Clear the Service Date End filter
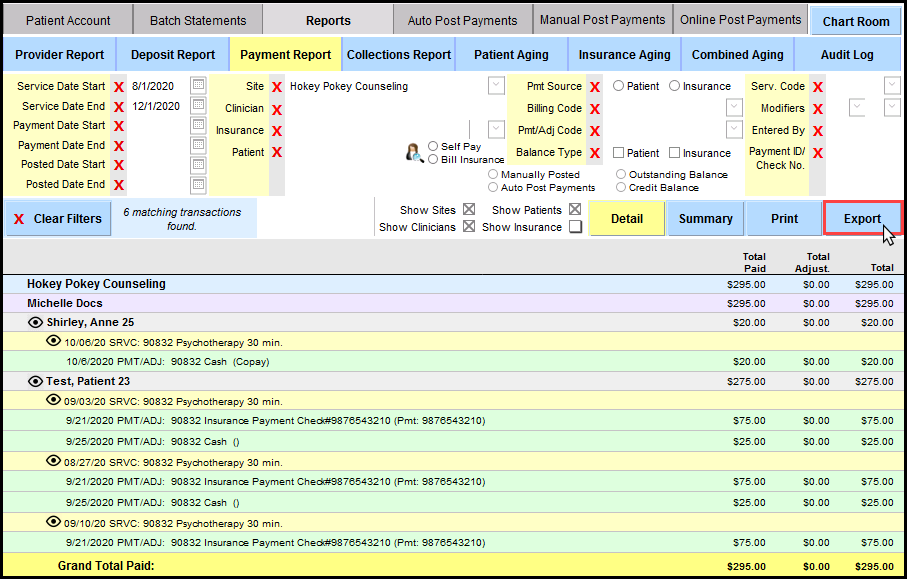Image resolution: width=907 pixels, height=579 pixels. 119,107
